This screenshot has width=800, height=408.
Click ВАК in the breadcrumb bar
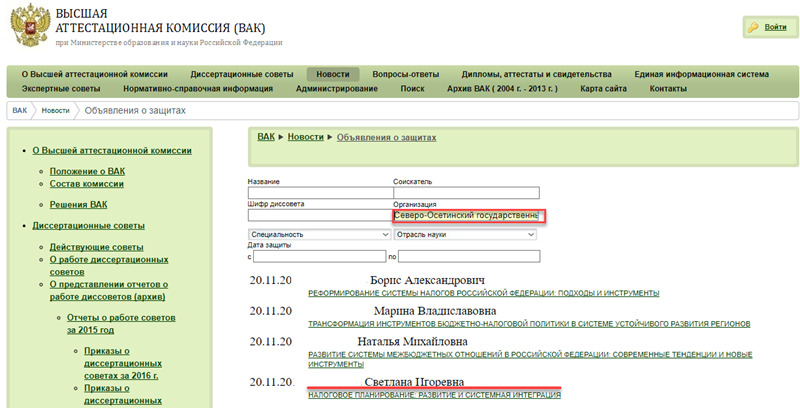click(19, 110)
